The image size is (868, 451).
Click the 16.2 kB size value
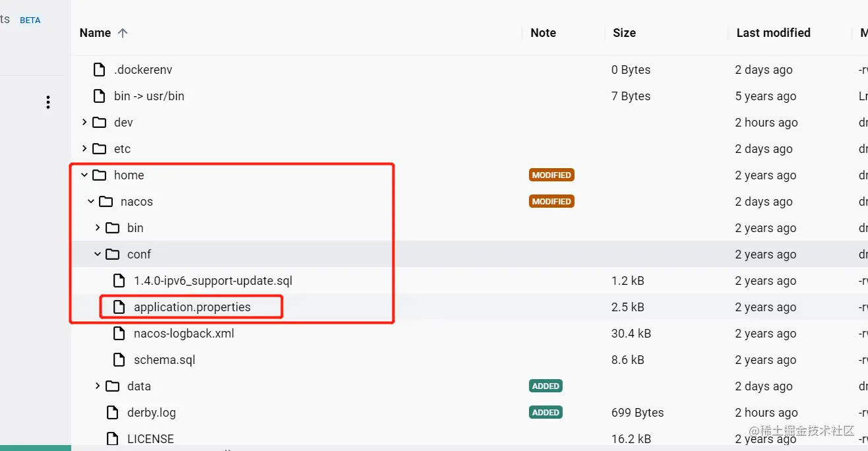631,439
